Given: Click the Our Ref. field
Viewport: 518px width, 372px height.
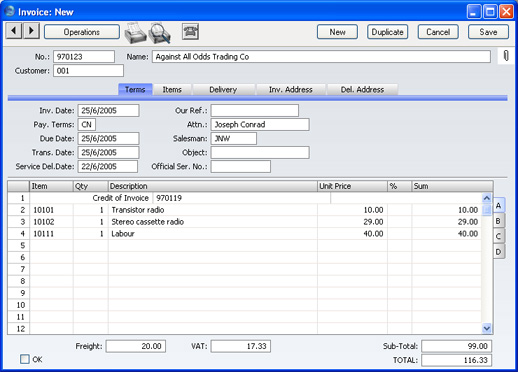Looking at the screenshot, I should coord(255,111).
